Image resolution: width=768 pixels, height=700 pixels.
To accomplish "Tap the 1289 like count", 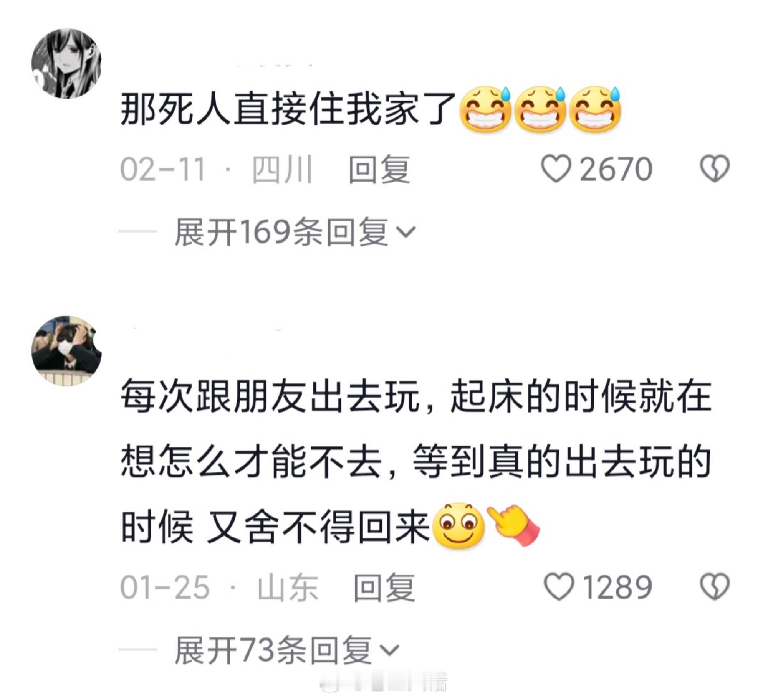I will (617, 587).
